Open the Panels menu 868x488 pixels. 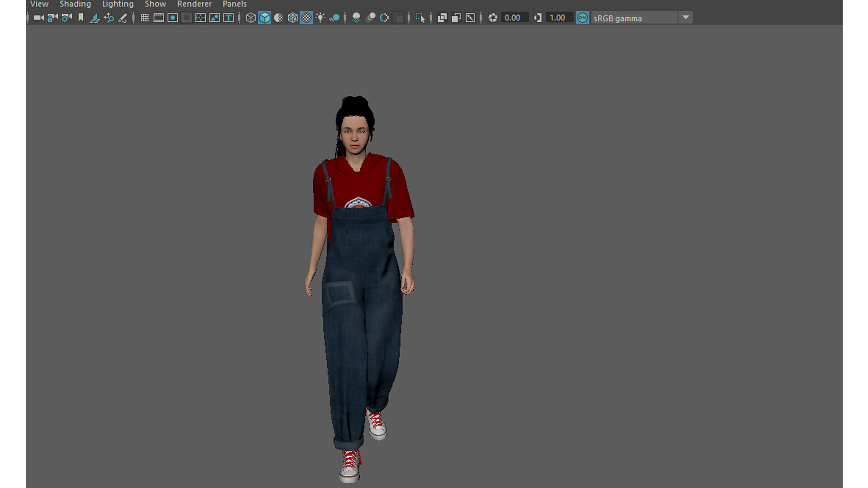click(234, 4)
